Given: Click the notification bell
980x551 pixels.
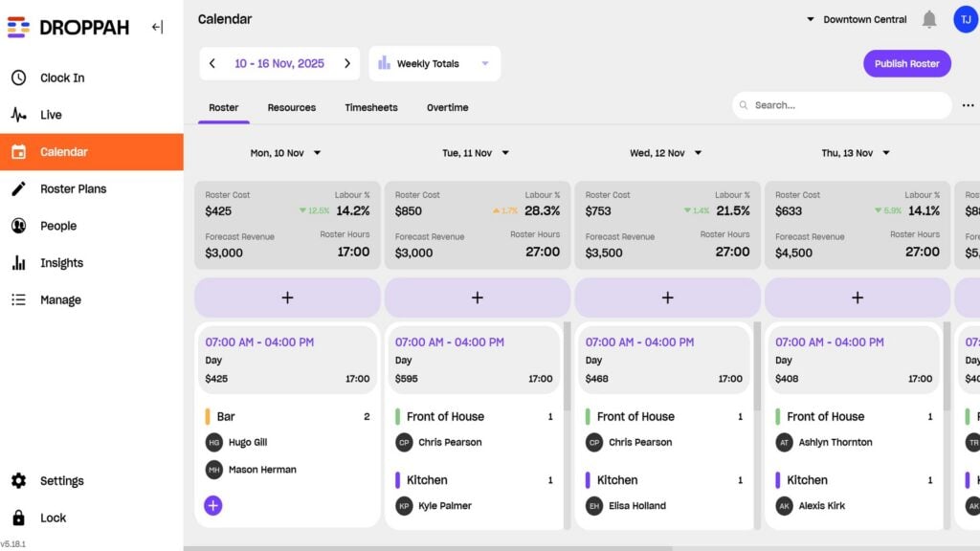Looking at the screenshot, I should coord(927,18).
